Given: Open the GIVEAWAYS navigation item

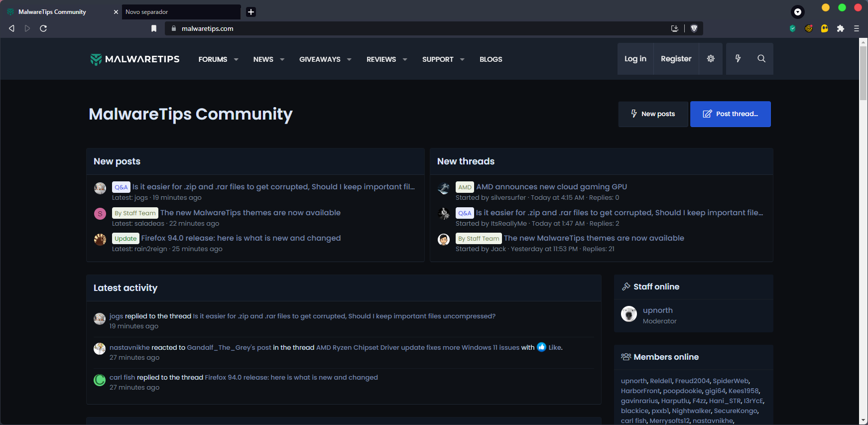Looking at the screenshot, I should click(320, 59).
